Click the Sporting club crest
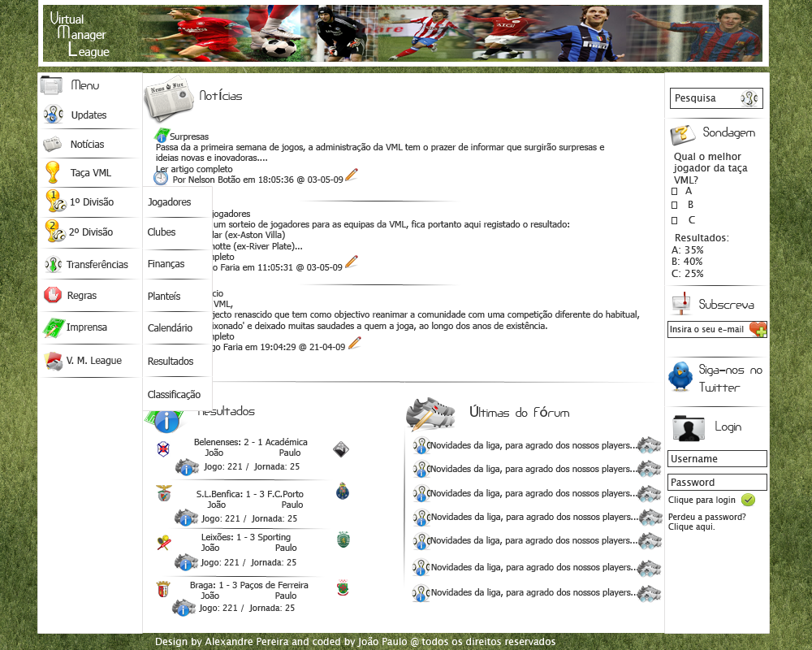This screenshot has width=812, height=650. (343, 539)
